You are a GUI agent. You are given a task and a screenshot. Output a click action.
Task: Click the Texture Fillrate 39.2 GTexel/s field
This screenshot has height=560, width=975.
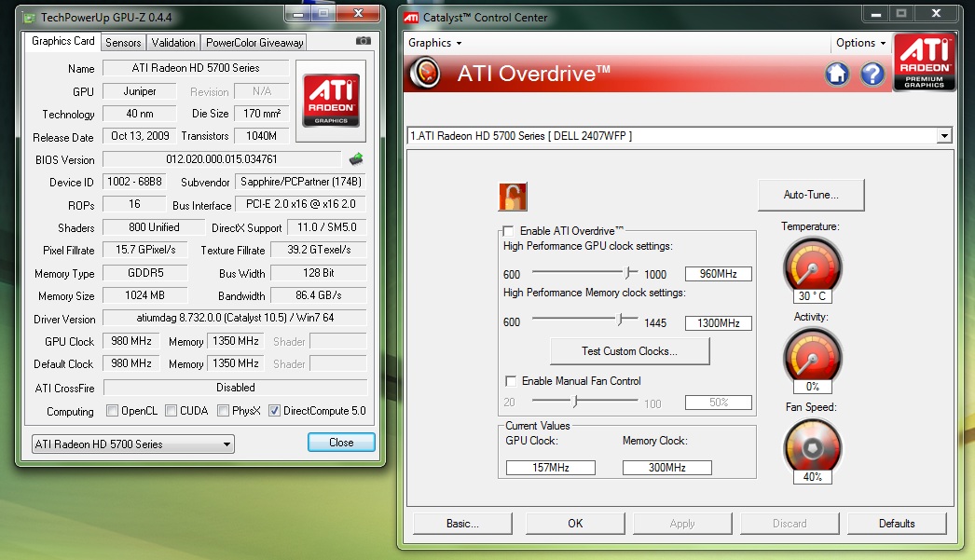pos(319,250)
